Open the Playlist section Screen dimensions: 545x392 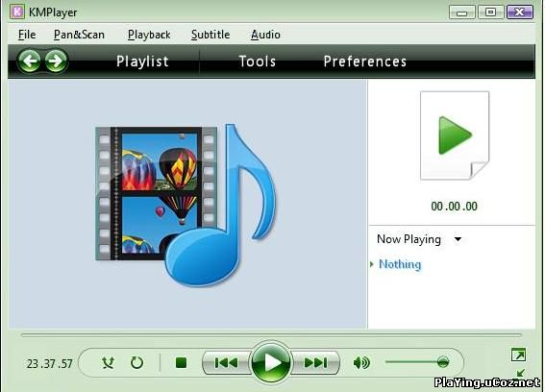[142, 61]
